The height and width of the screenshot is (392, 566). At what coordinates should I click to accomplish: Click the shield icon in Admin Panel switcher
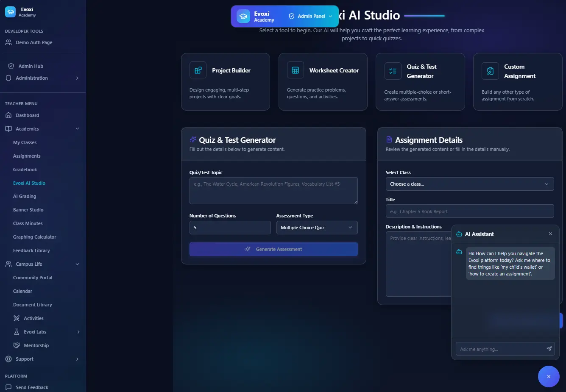tap(292, 16)
